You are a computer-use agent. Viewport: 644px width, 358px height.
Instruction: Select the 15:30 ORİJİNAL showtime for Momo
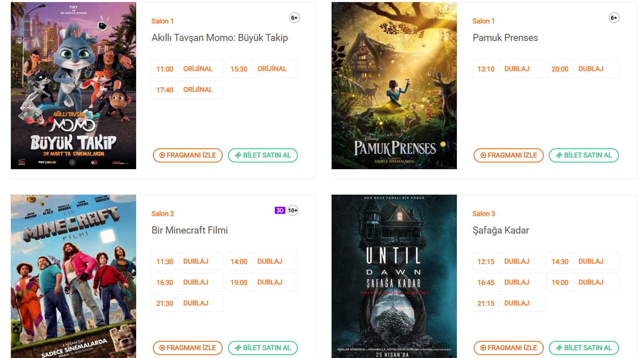pyautogui.click(x=261, y=69)
